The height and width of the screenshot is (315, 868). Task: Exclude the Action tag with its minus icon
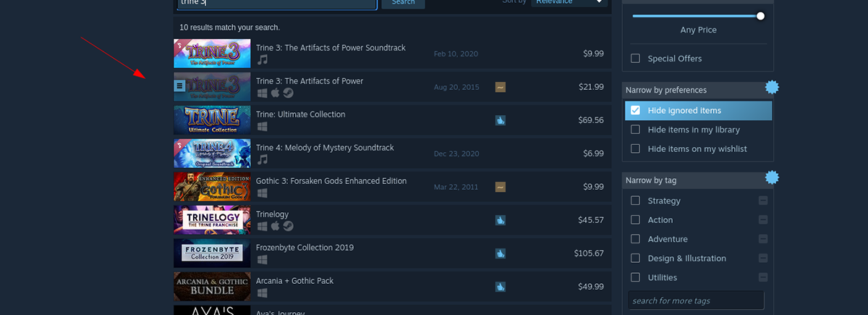[x=763, y=219]
